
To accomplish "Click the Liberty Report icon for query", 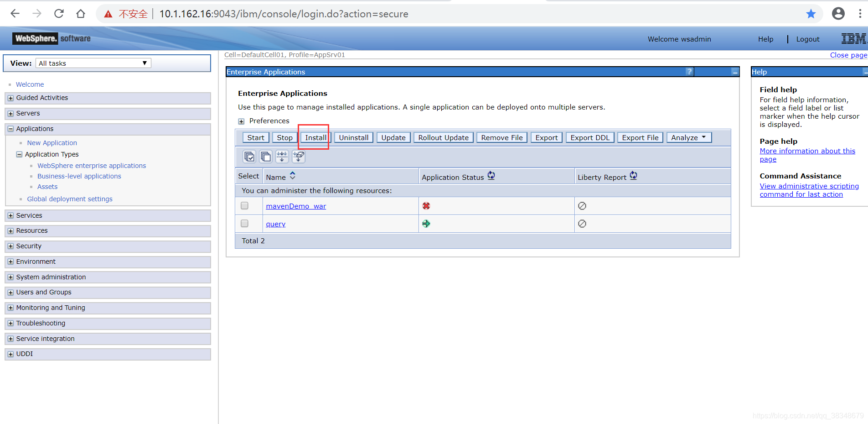I will [582, 224].
